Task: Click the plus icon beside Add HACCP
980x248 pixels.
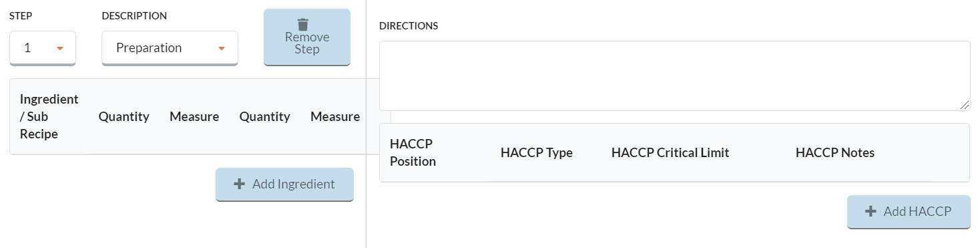Action: pos(871,211)
